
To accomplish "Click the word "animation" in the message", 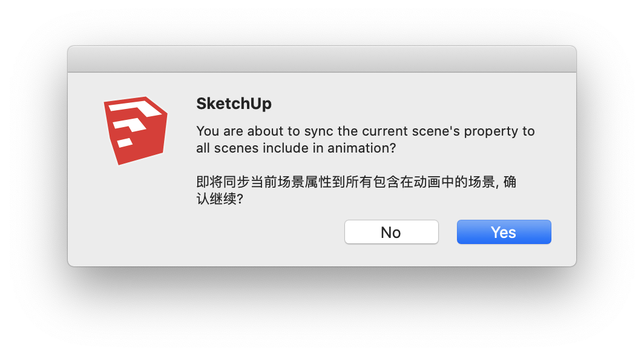I will coord(352,148).
